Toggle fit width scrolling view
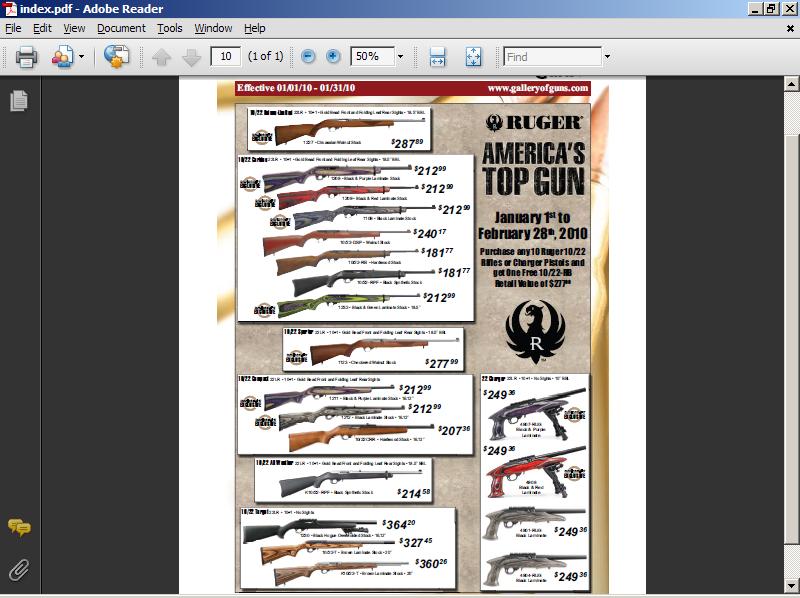Screen dimensions: 800x598 (x=437, y=57)
